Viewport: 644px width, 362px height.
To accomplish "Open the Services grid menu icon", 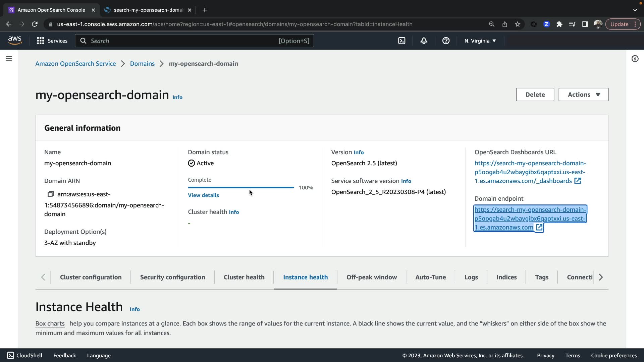I will [x=41, y=41].
